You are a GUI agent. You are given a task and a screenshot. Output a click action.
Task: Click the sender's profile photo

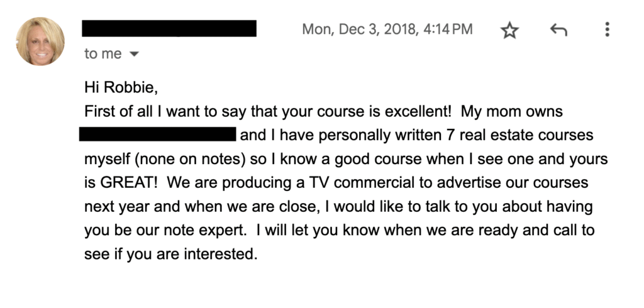[41, 41]
